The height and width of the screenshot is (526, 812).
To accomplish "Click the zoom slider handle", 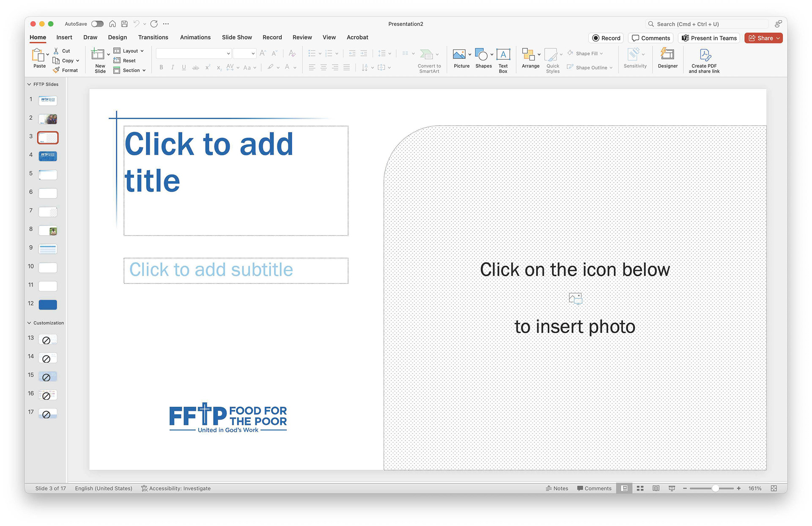I will pyautogui.click(x=716, y=488).
